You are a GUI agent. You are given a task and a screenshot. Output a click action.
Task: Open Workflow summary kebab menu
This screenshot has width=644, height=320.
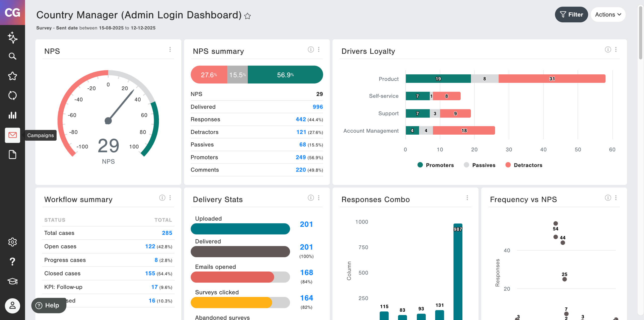click(170, 198)
